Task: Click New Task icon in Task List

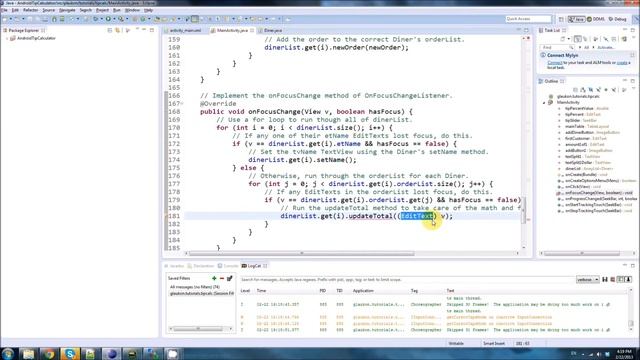Action: coord(562,39)
